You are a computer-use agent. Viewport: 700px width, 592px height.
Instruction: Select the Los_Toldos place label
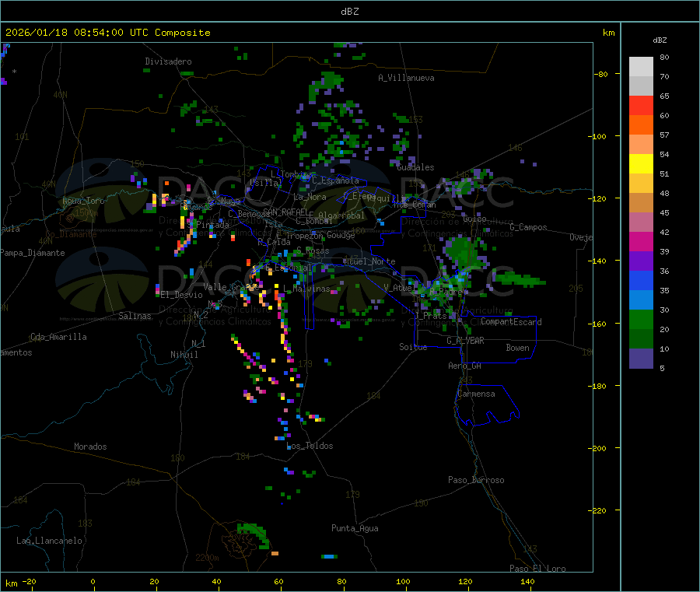[x=310, y=446]
